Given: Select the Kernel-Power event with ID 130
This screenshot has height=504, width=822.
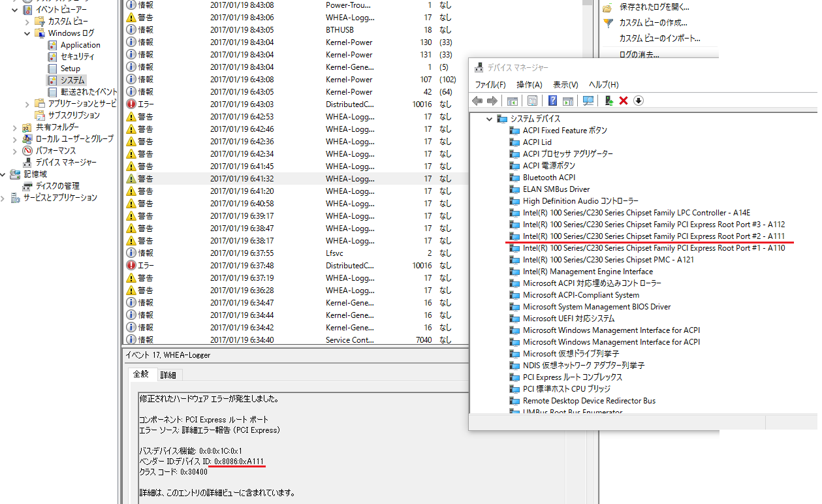Looking at the screenshot, I should 296,42.
